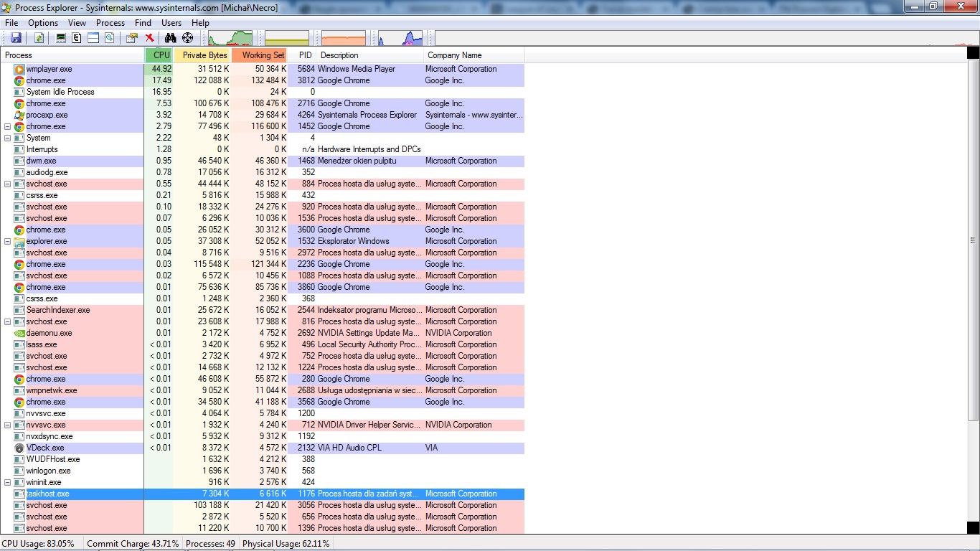
Task: Open the Process menu
Action: (110, 23)
